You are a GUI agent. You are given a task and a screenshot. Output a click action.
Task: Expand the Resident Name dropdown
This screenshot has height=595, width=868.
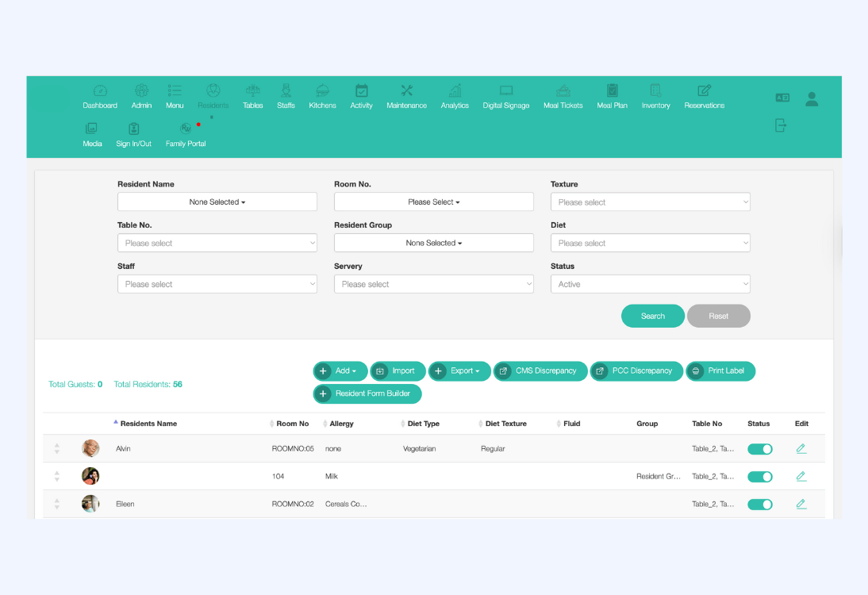click(217, 202)
